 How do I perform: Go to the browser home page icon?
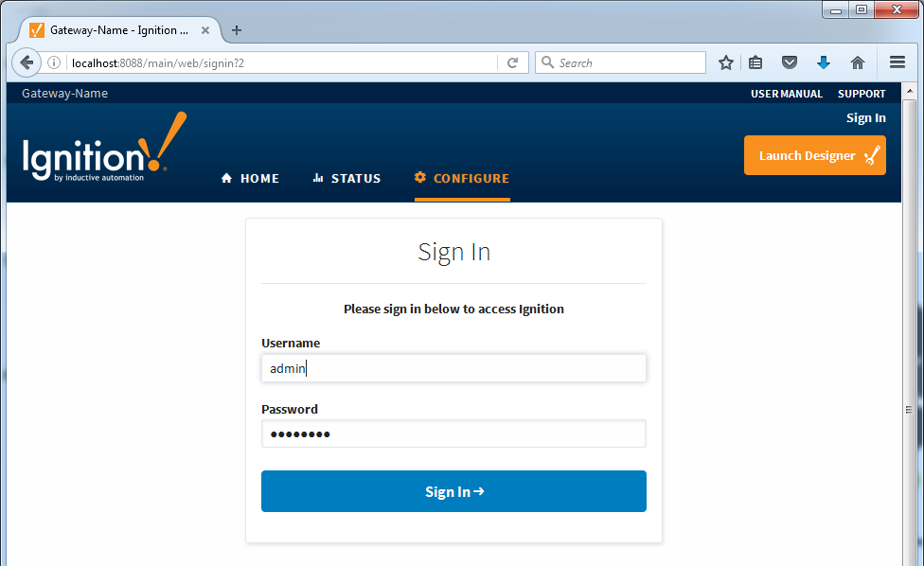pyautogui.click(x=858, y=62)
